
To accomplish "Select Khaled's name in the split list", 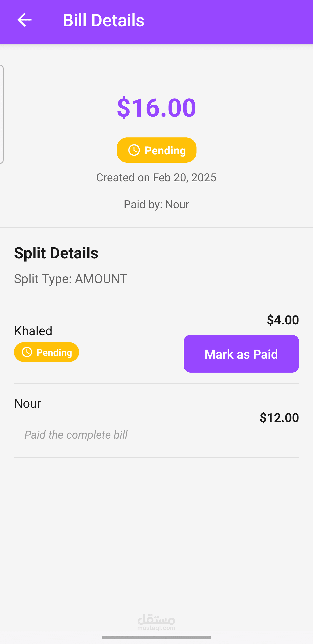I will [33, 331].
